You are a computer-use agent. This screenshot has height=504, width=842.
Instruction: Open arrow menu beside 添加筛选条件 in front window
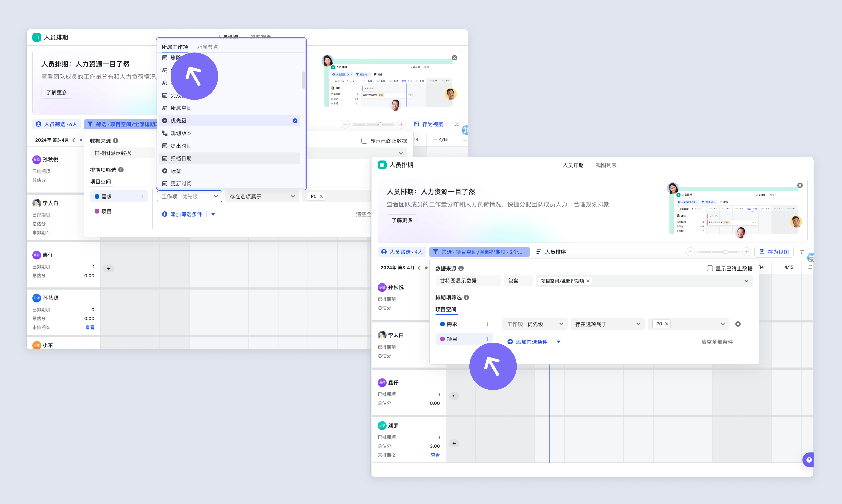[x=559, y=342]
